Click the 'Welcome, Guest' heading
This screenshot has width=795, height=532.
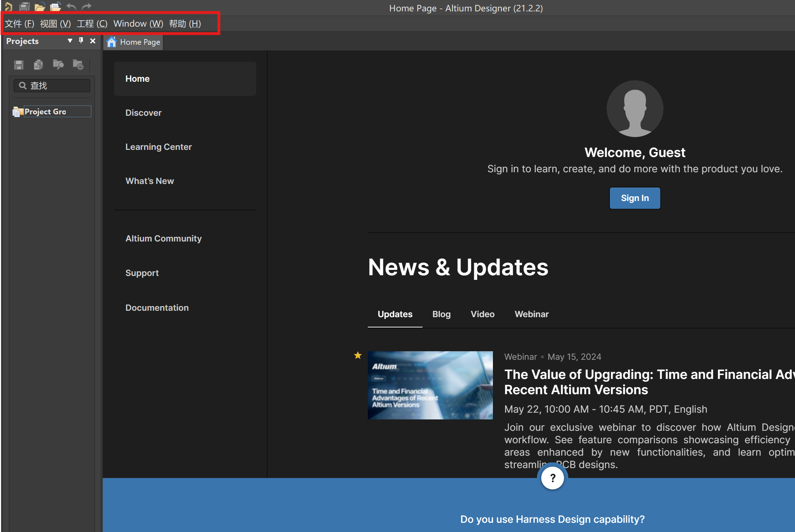click(635, 153)
